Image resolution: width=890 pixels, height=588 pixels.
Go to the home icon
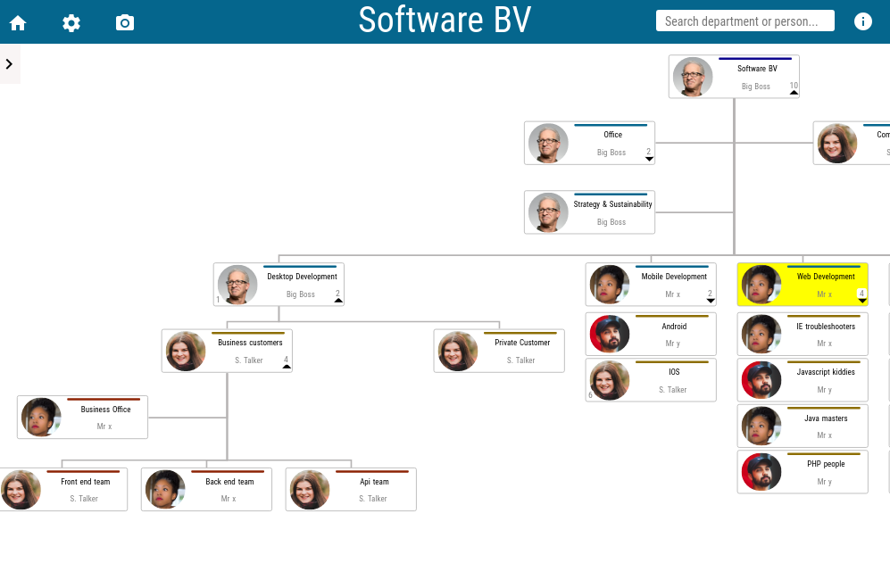tap(18, 22)
